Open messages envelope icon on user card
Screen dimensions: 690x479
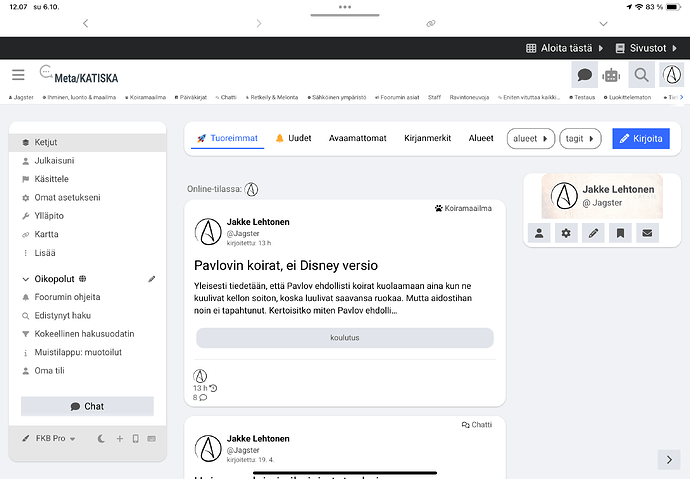click(x=647, y=233)
